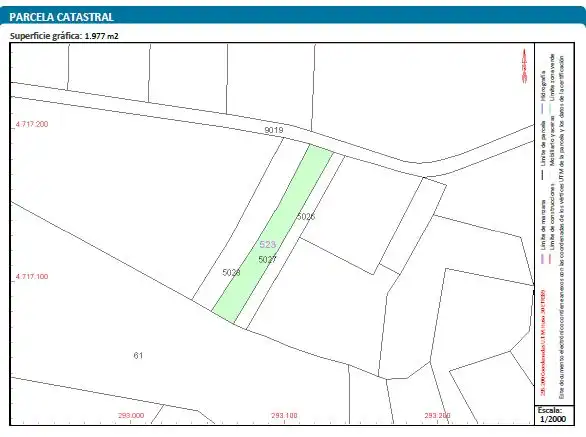Viewport: 586px width, 437px height.
Task: Click the 4.717.100 northing coordinate label
Action: coord(32,277)
